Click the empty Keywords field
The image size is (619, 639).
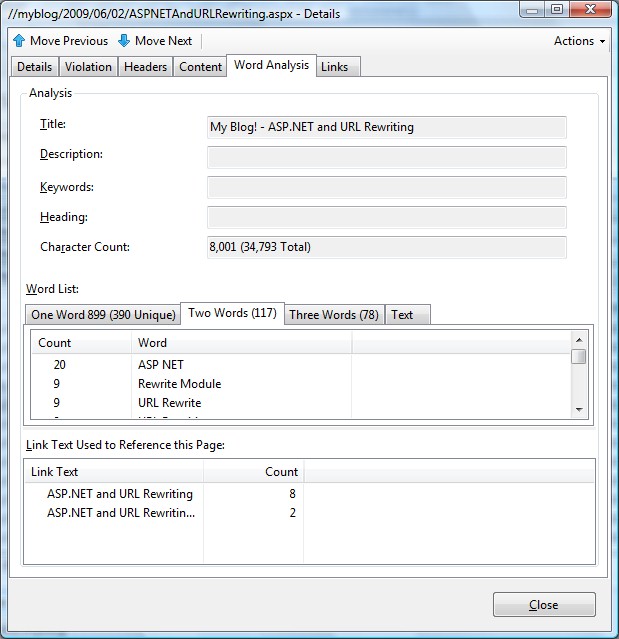(386, 187)
